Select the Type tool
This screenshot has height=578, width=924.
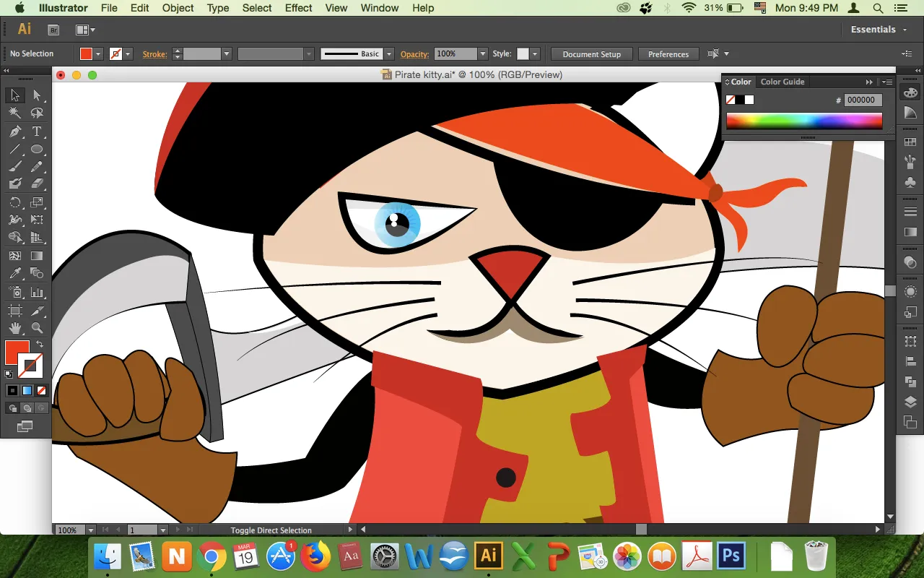[x=38, y=131]
